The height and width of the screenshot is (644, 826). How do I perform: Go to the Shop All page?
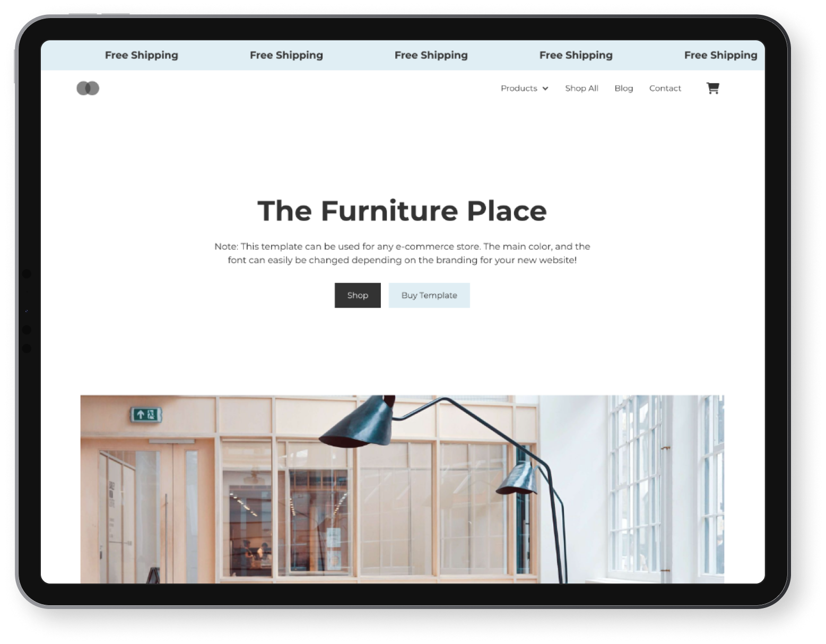[581, 88]
